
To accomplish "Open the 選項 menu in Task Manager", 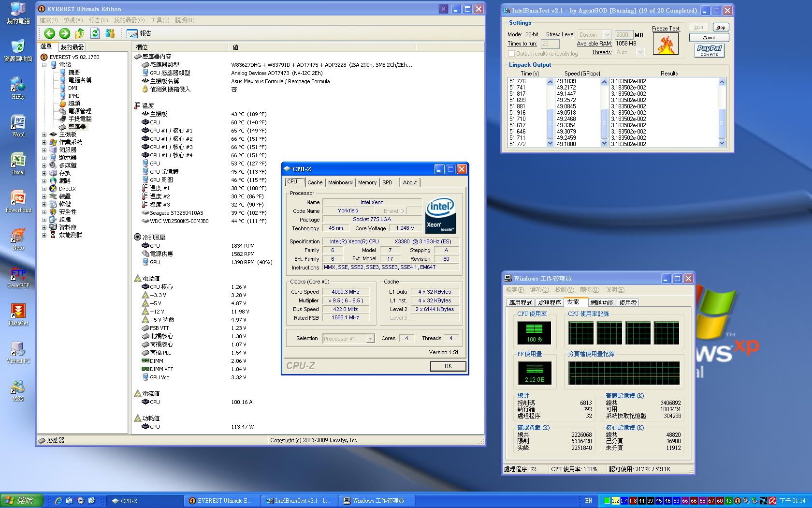I will pos(539,290).
